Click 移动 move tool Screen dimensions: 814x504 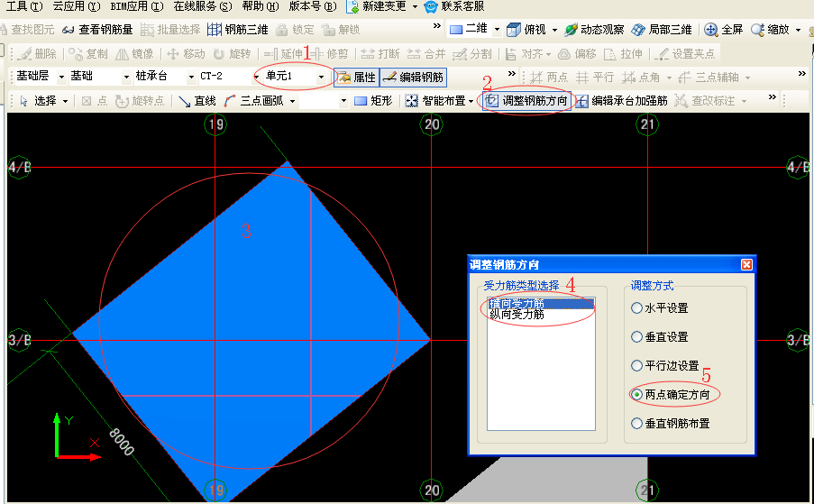click(x=186, y=53)
